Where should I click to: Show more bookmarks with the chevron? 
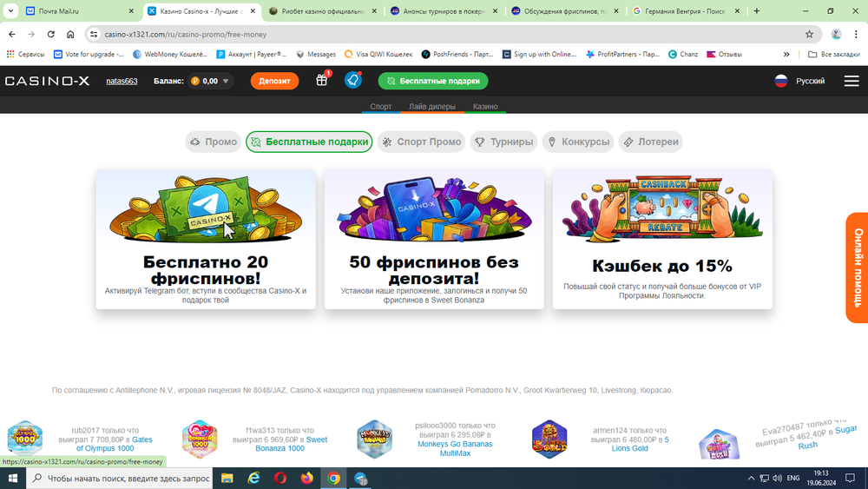[786, 54]
